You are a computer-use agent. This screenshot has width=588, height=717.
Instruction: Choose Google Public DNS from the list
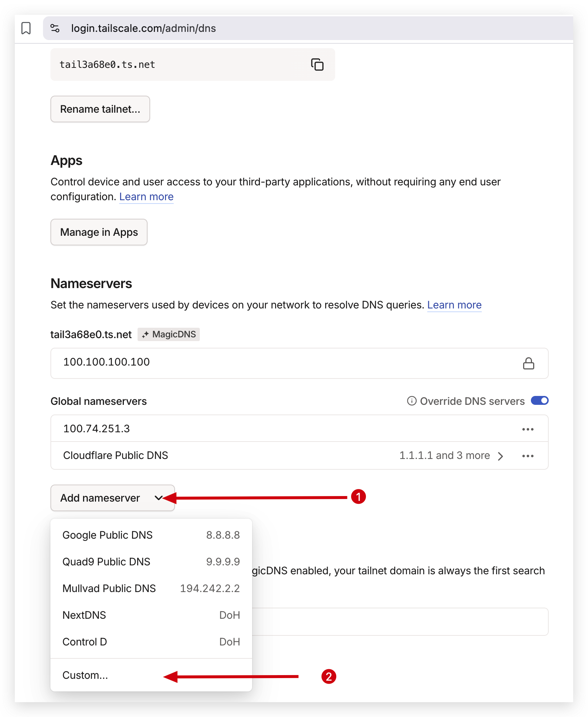[x=151, y=535]
